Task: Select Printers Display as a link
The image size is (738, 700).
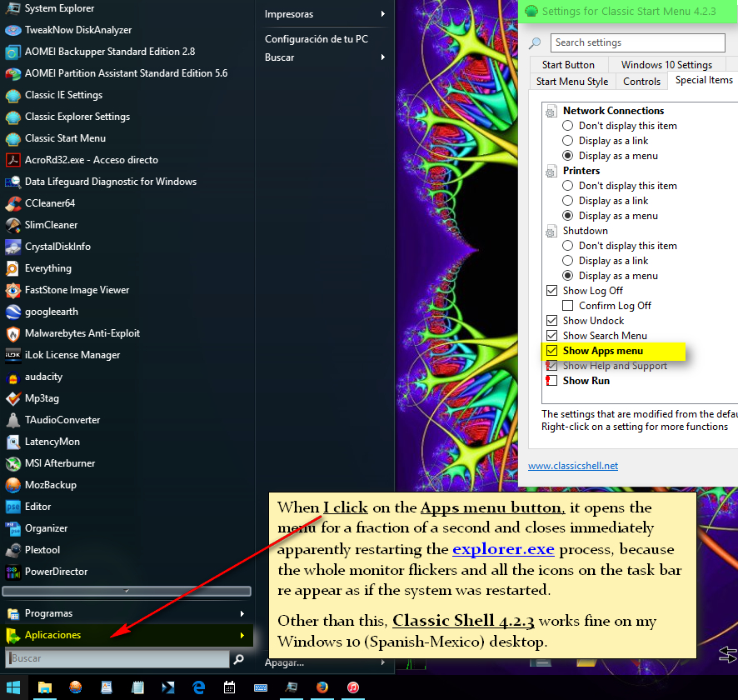Action: click(x=567, y=201)
